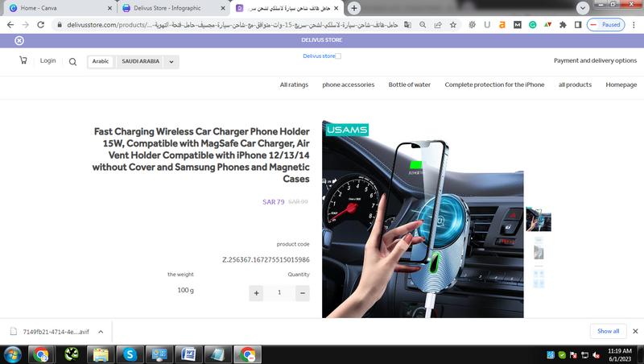Open the Paused profile button

[606, 25]
